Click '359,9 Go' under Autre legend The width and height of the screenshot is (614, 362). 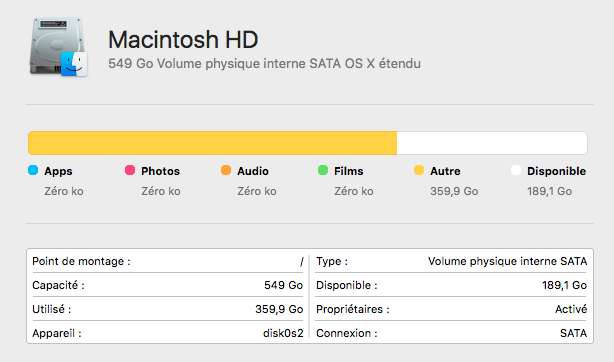454,191
